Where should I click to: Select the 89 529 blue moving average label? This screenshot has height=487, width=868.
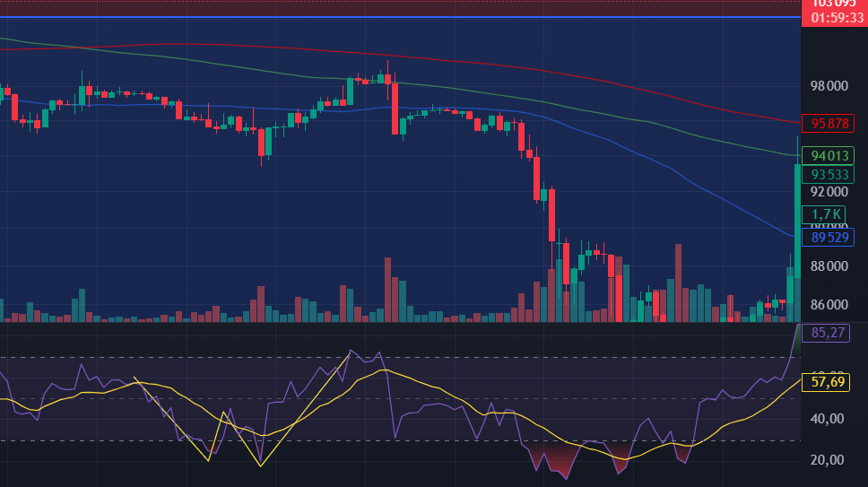point(829,238)
